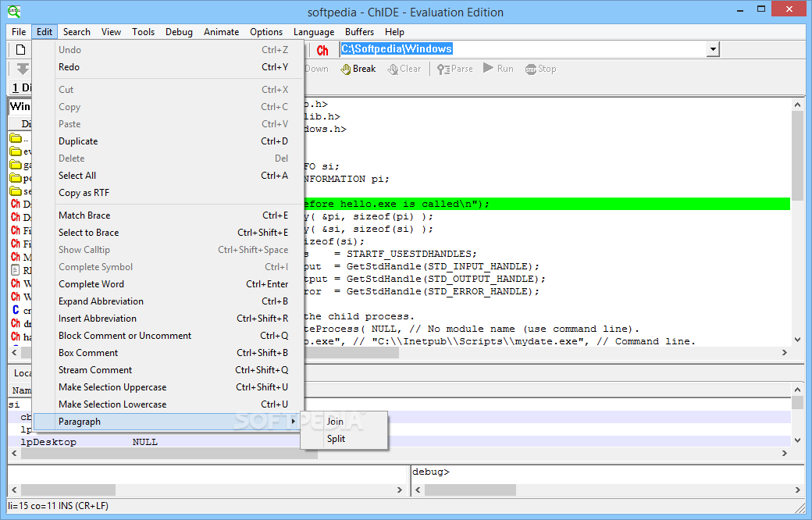Image resolution: width=812 pixels, height=520 pixels.
Task: Open the View menu
Action: (x=111, y=32)
